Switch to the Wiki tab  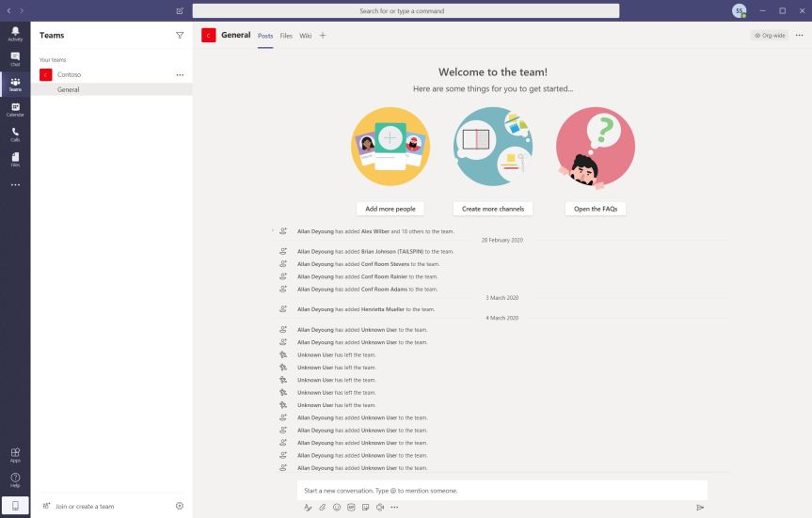click(x=306, y=36)
